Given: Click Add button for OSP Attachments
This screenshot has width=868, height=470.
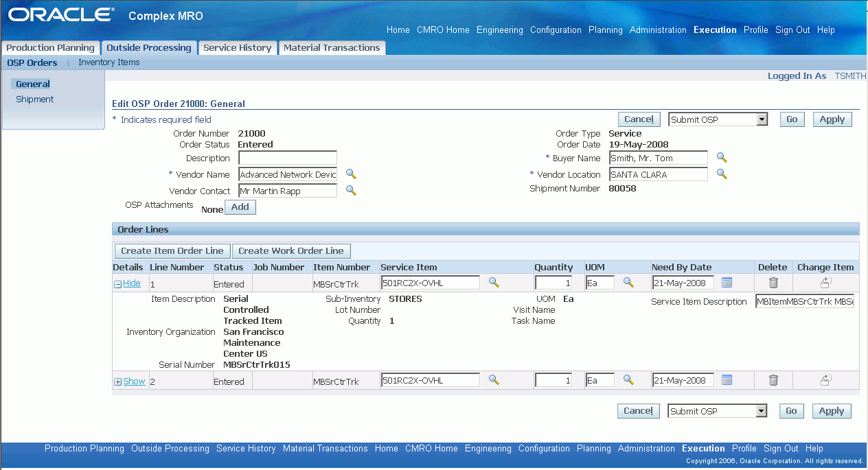Looking at the screenshot, I should pos(240,207).
